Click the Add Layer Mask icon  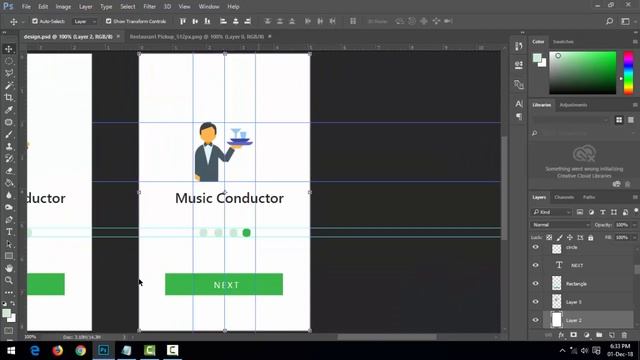573,335
